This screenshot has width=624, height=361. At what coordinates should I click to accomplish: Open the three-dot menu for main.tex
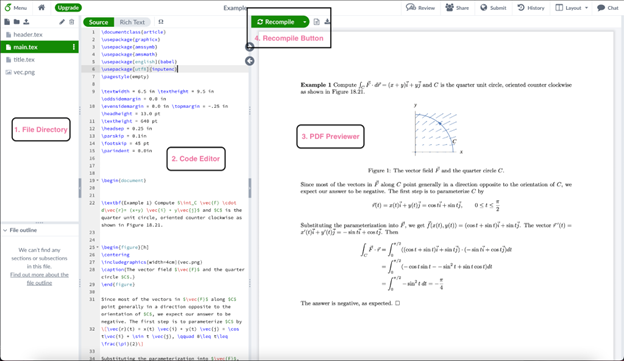[x=74, y=47]
